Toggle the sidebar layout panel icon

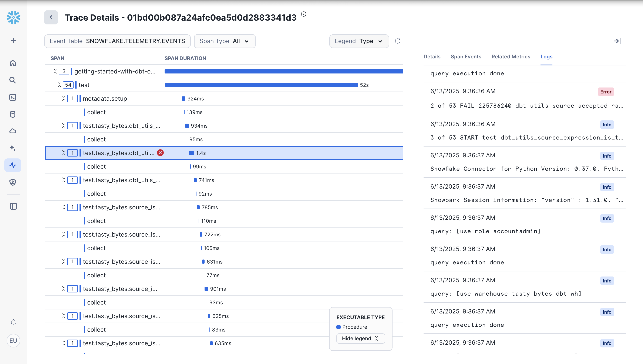(x=13, y=206)
